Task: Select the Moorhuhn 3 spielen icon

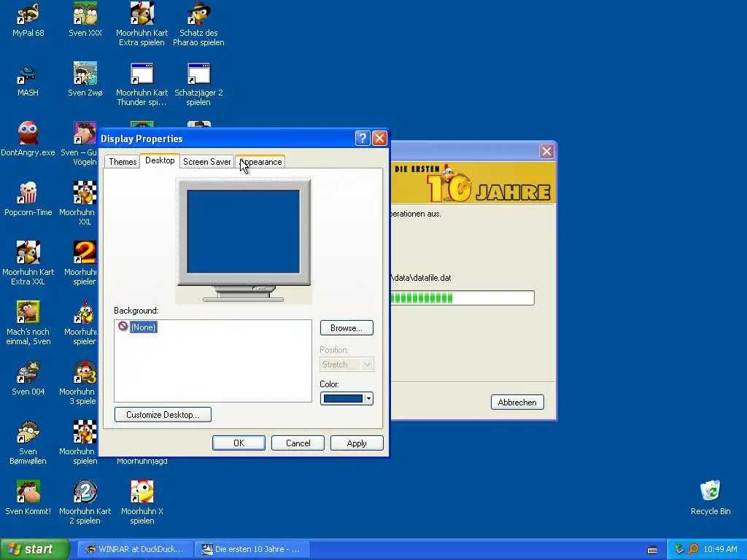Action: point(85,383)
